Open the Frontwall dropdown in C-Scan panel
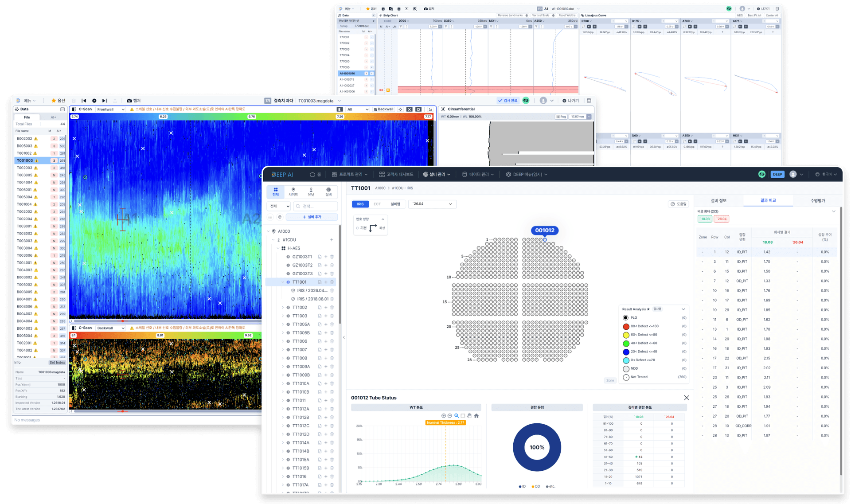Viewport: 851px width, 504px height. click(x=110, y=109)
